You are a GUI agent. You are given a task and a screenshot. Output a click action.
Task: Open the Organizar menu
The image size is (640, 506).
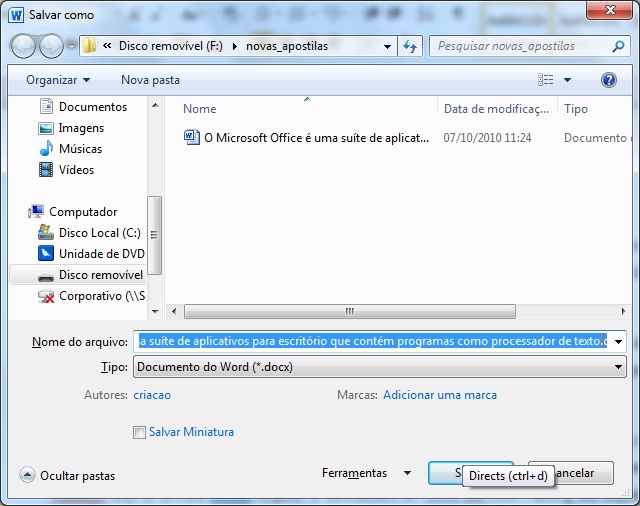(x=58, y=80)
